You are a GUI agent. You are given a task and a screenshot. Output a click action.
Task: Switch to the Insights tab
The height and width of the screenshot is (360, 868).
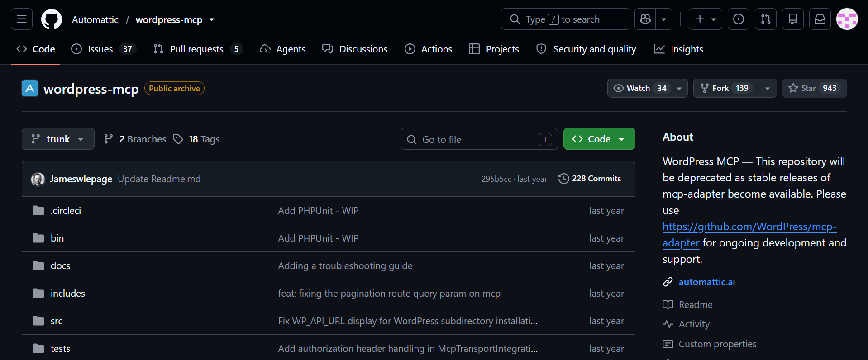tap(678, 49)
